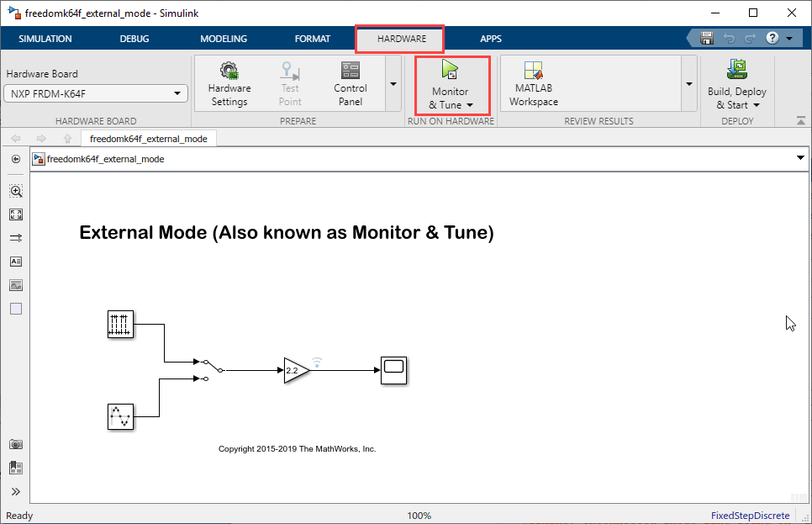Select the Zoom In tool in the palette
This screenshot has width=812, height=524.
(x=16, y=191)
